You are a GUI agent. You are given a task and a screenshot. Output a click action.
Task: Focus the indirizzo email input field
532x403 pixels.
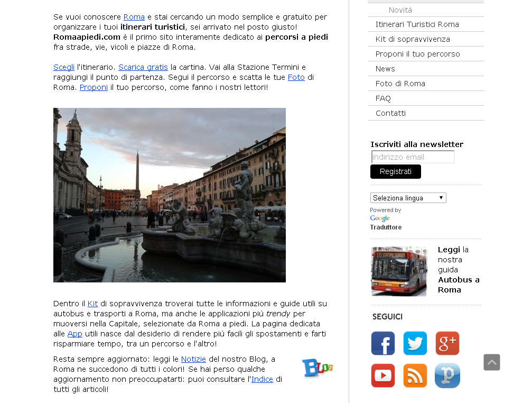(413, 157)
